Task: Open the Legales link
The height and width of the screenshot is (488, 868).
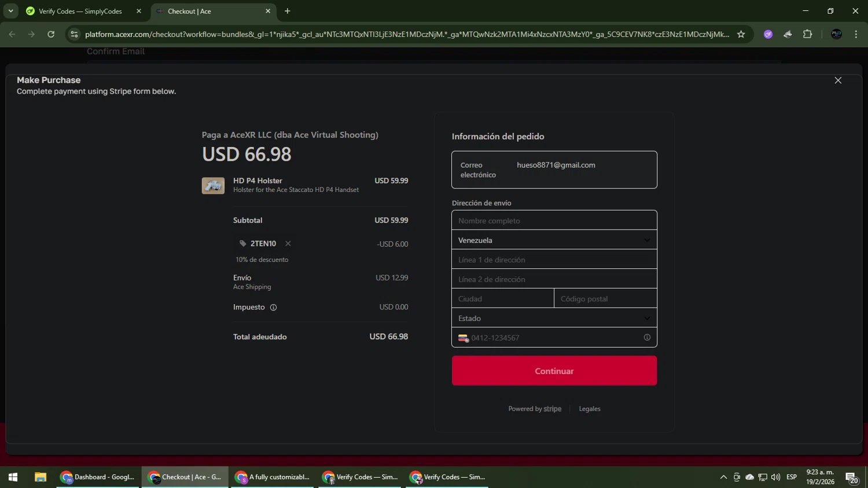Action: pos(590,409)
